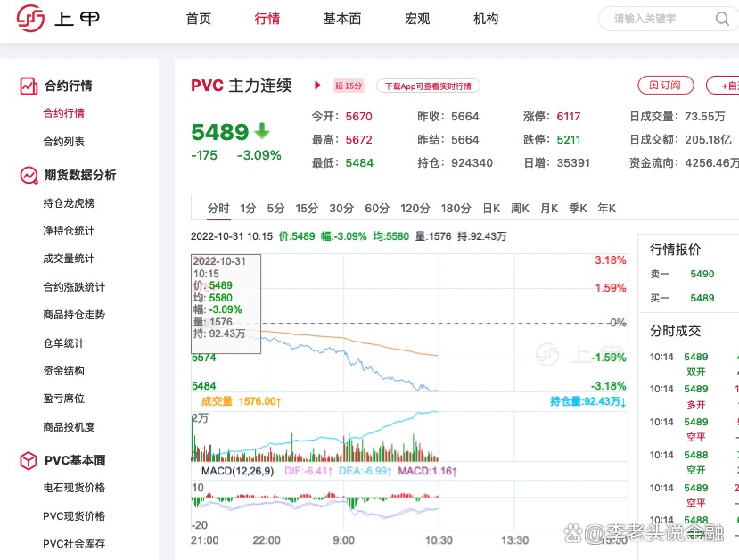The width and height of the screenshot is (739, 560).
Task: Click the 买一 price 5489
Action: tap(702, 298)
